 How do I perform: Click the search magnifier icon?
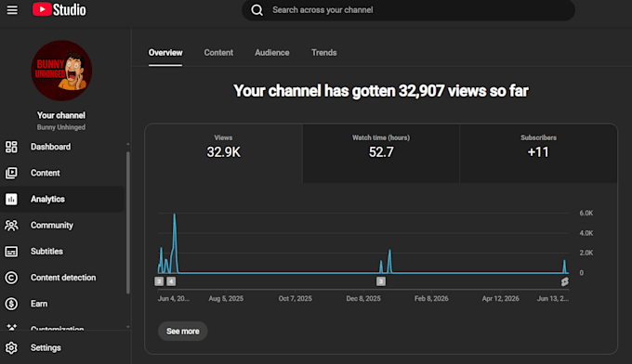257,10
